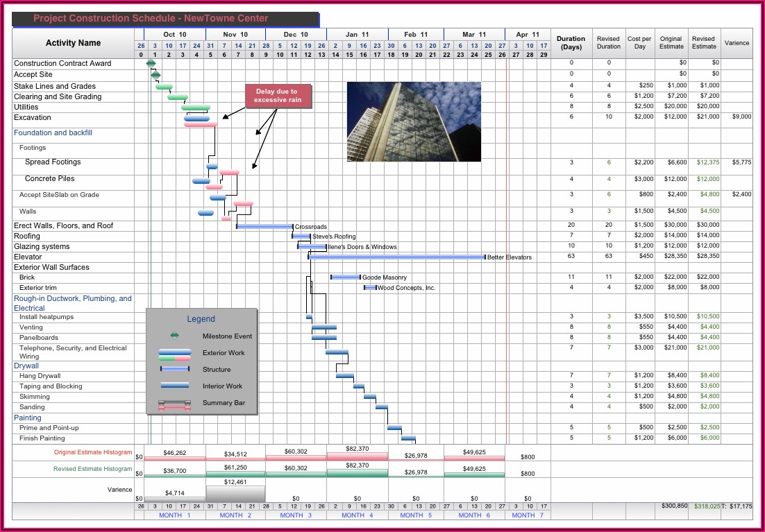Click the 'Delay due to excessive rain' callout
This screenshot has width=765, height=532.
pyautogui.click(x=276, y=96)
